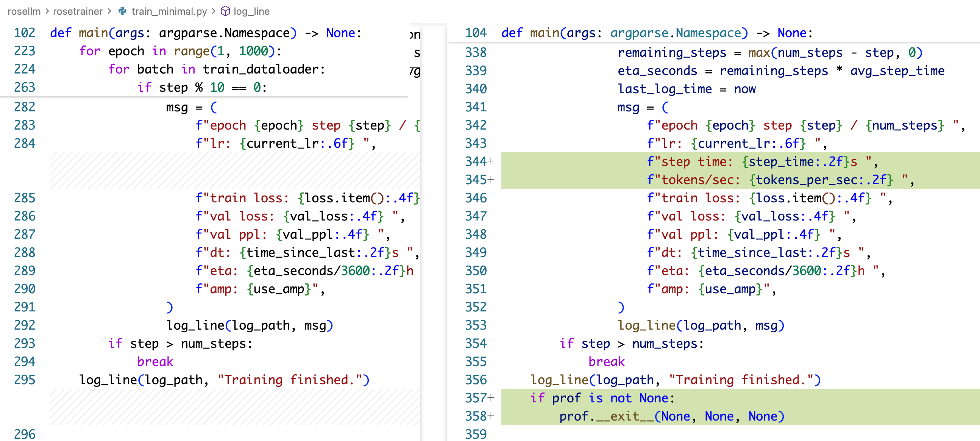Click the log_line symbol cube icon

pos(225,11)
